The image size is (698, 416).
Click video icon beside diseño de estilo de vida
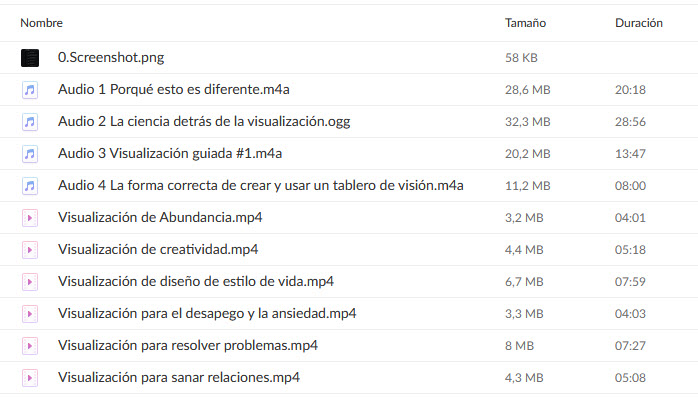30,282
